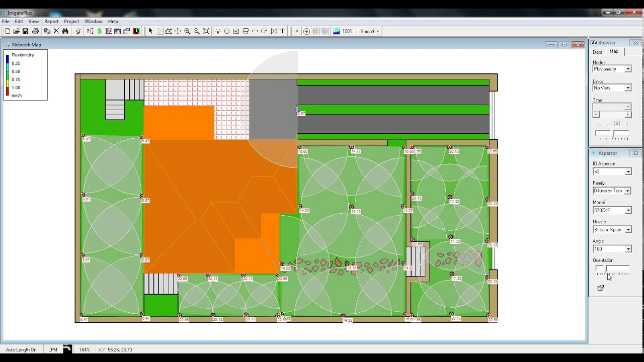This screenshot has height=362, width=644.
Task: Open the Edit menu
Action: [x=19, y=22]
